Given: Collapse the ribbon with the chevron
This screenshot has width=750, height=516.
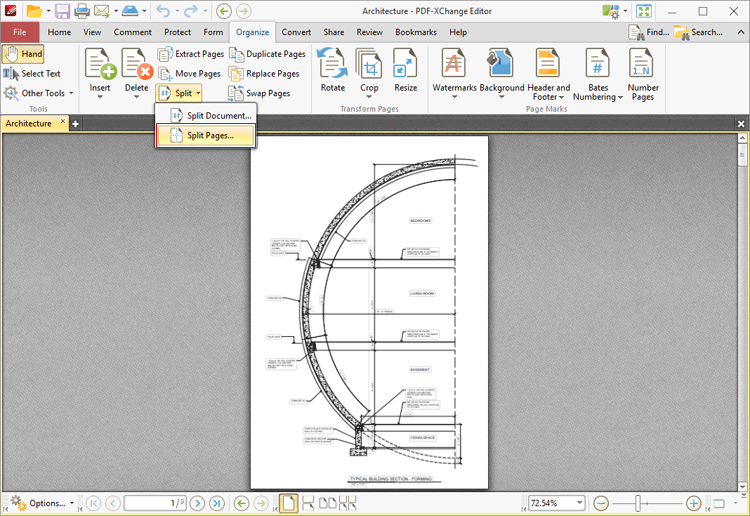Looking at the screenshot, I should tap(740, 32).
